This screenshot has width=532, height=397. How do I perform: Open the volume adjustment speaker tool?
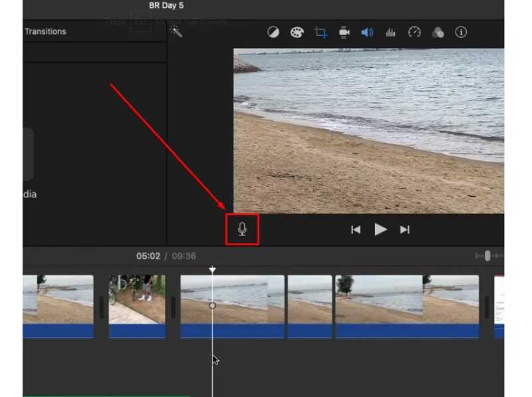click(x=367, y=32)
